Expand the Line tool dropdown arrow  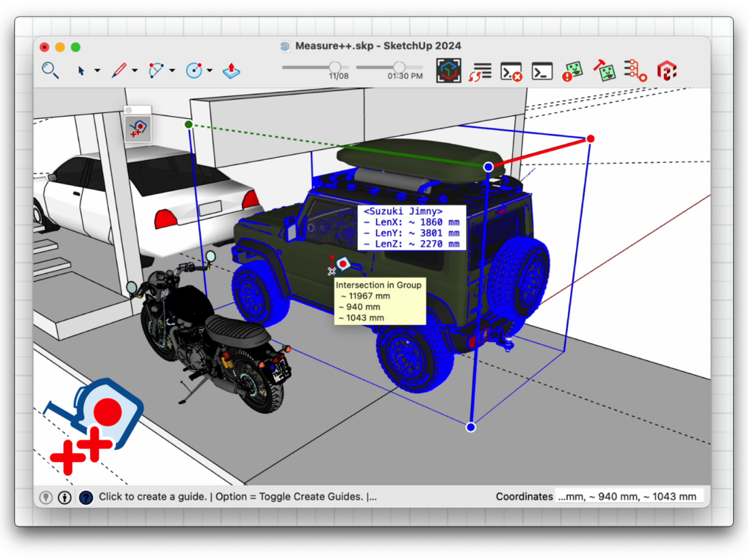(135, 71)
